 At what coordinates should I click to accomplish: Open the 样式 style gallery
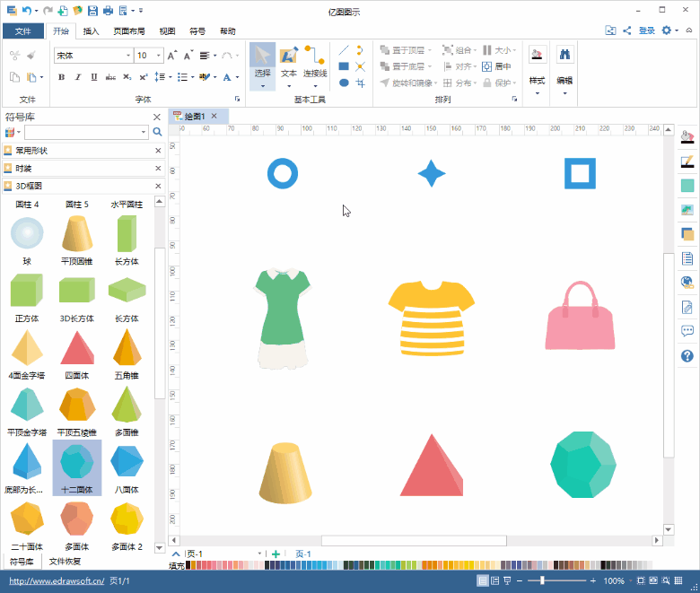click(537, 71)
